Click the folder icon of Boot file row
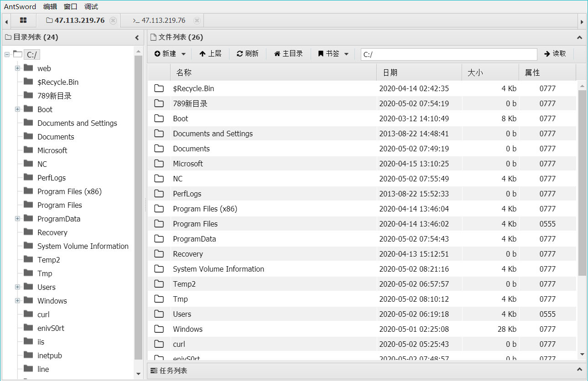 pos(159,118)
